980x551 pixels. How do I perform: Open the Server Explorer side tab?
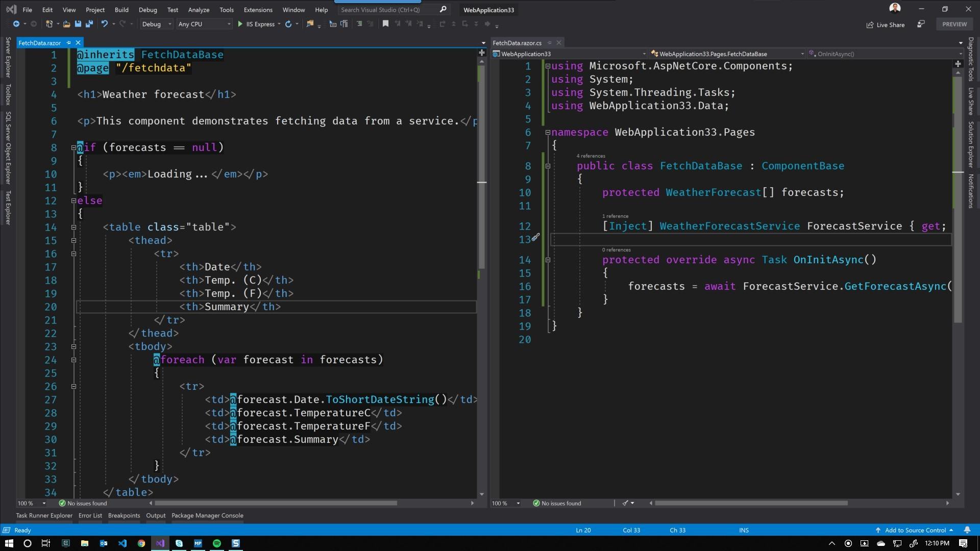tap(8, 57)
